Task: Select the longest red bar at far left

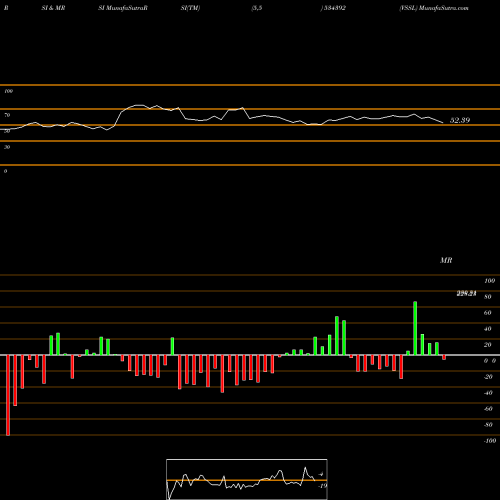Action: click(8, 395)
